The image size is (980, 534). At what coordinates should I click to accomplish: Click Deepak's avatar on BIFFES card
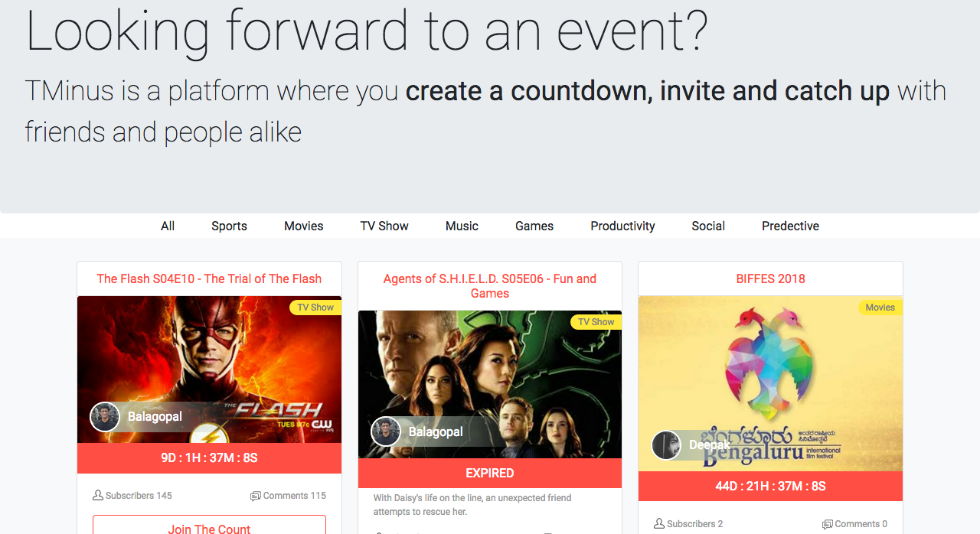click(x=666, y=445)
